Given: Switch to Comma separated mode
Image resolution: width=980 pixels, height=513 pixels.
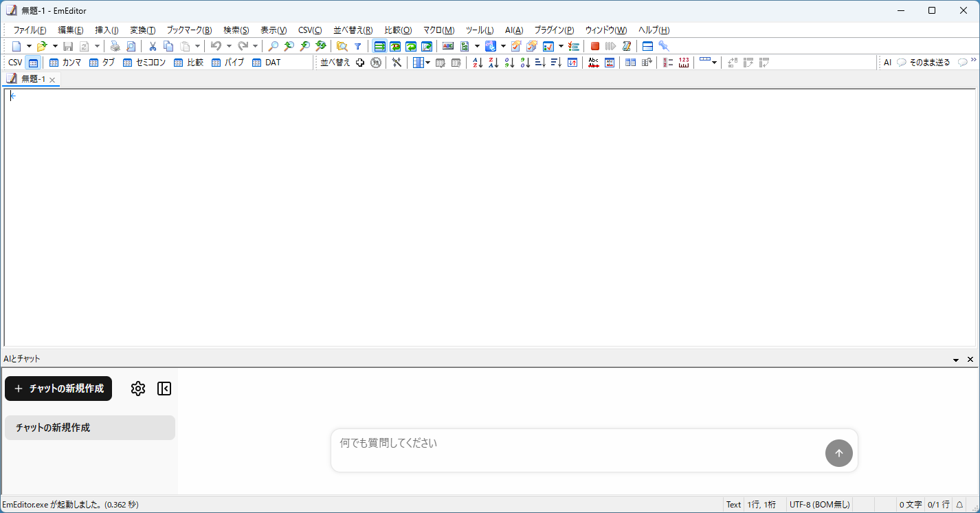Looking at the screenshot, I should coord(65,63).
